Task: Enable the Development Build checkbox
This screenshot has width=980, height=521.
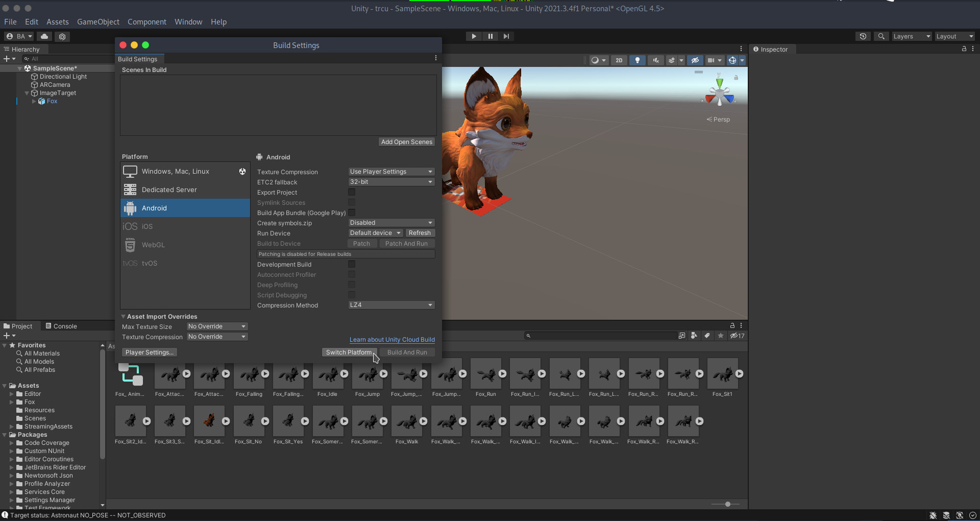Action: tap(352, 264)
